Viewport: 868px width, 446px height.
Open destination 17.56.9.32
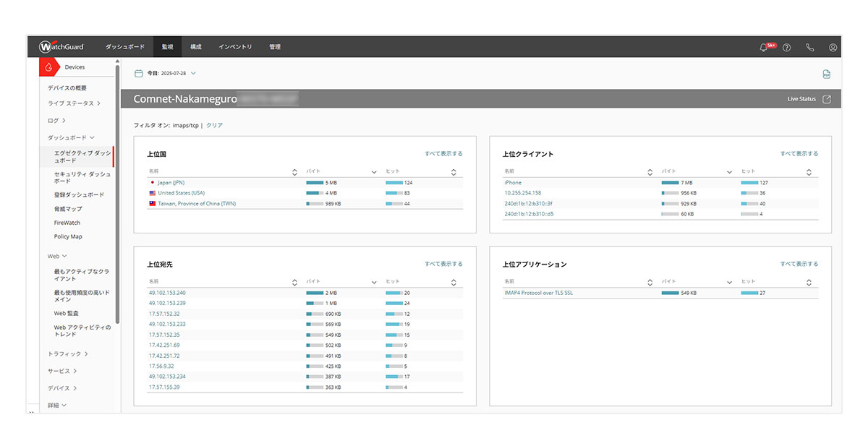tap(162, 366)
